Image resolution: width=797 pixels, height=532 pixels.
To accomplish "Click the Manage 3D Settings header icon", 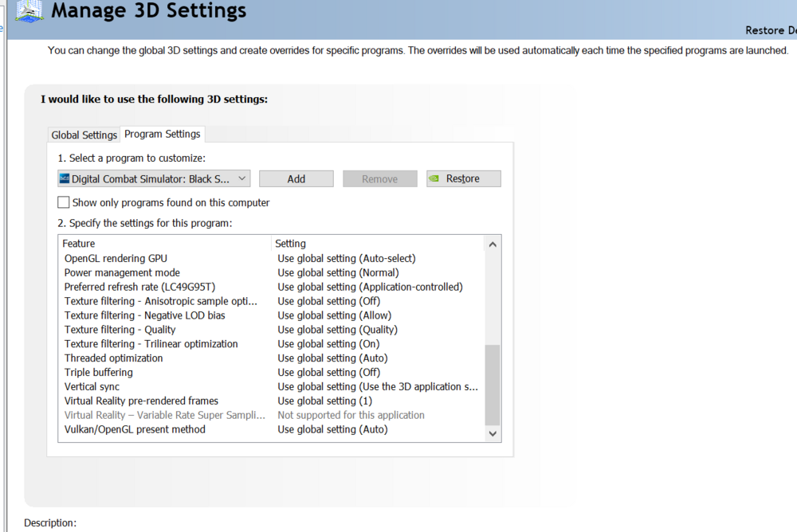I will [29, 12].
